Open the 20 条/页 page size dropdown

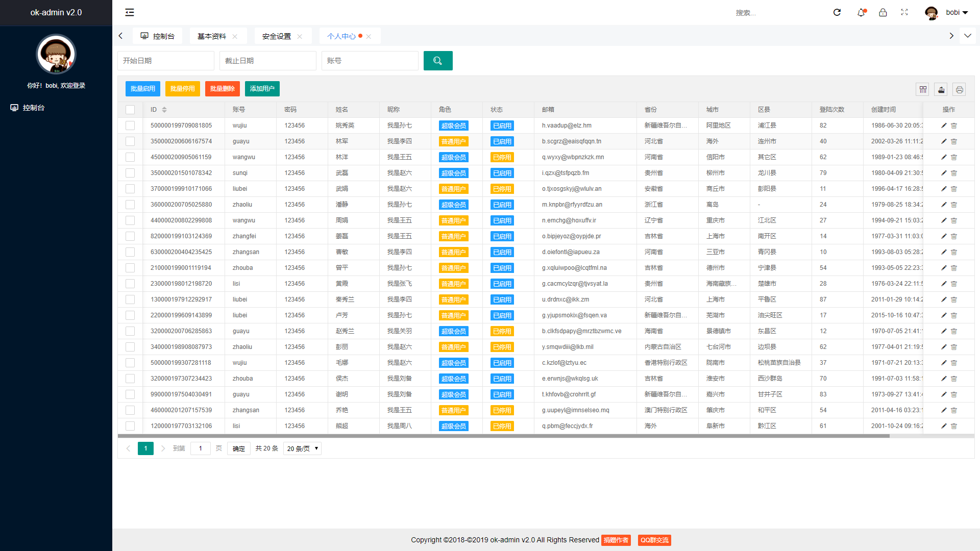tap(302, 448)
